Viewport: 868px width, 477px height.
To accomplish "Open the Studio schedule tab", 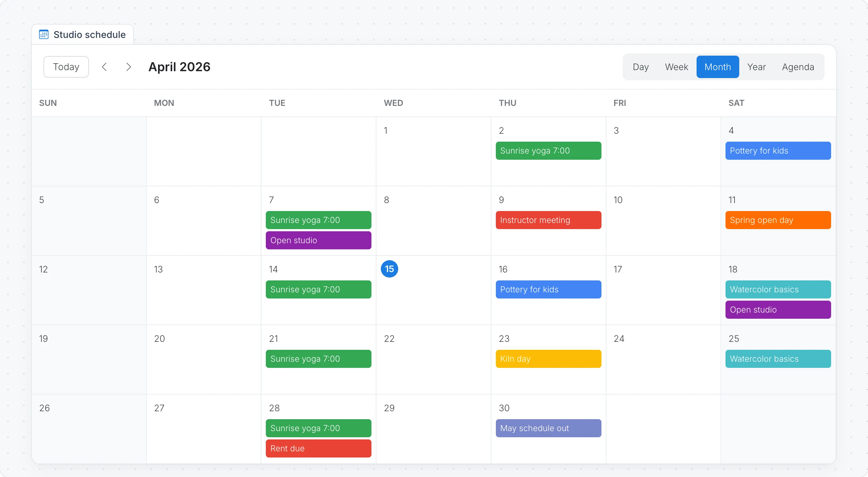I will point(83,35).
